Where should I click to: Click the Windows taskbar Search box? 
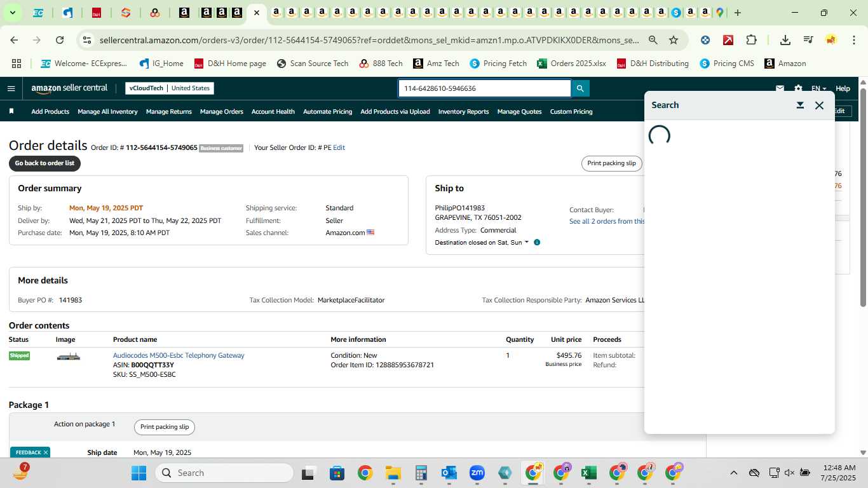click(x=224, y=473)
